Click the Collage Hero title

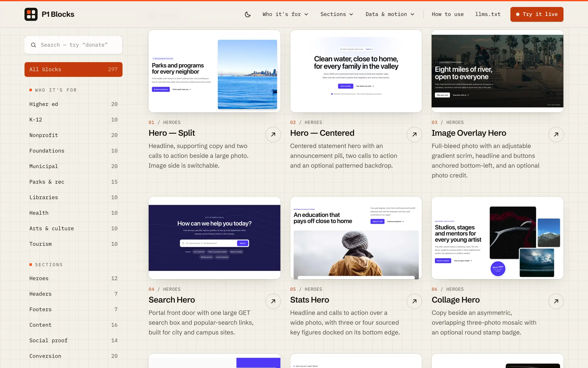pos(456,300)
